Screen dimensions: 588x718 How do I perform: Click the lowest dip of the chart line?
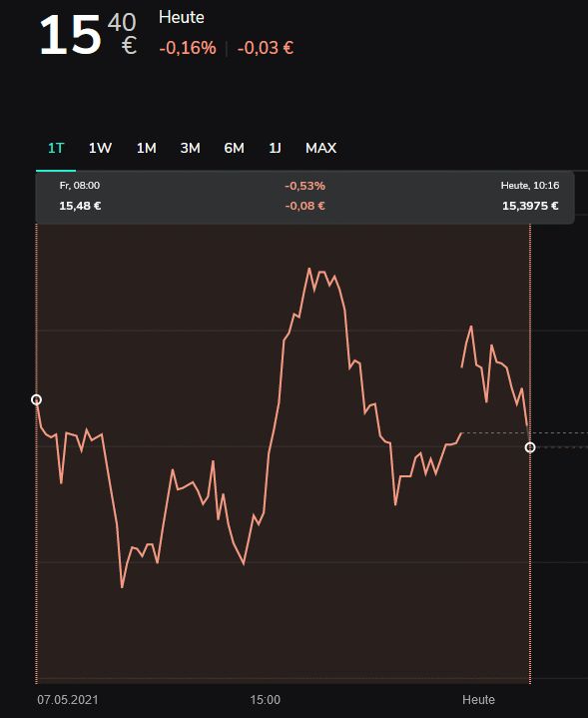coord(122,586)
